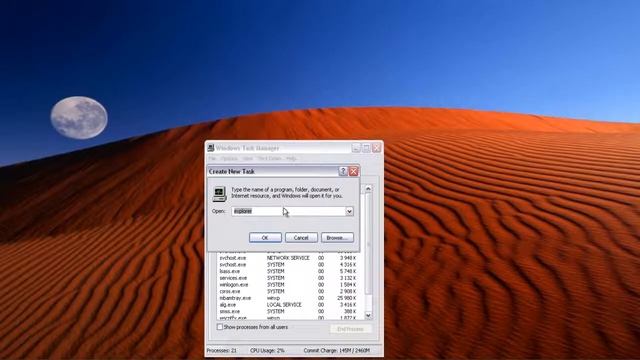Click LOCAL SERVICE user name cell
This screenshot has height=360, width=640.
pyautogui.click(x=284, y=304)
